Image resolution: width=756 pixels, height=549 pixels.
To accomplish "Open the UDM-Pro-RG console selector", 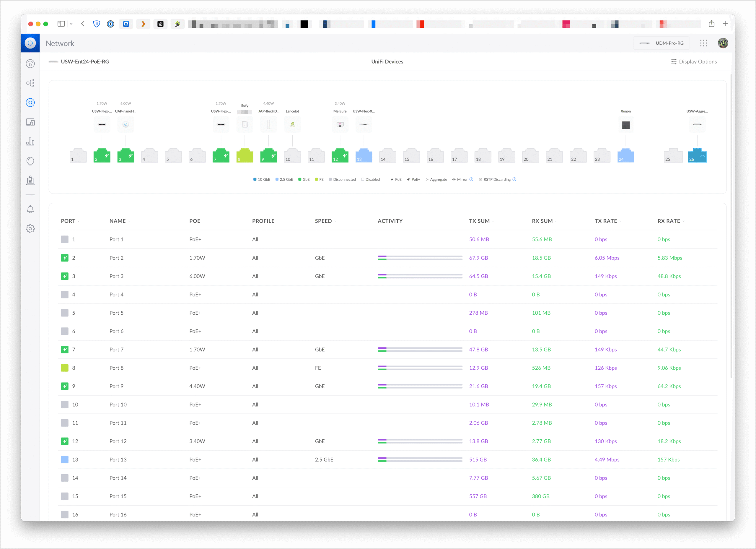I will tap(661, 43).
